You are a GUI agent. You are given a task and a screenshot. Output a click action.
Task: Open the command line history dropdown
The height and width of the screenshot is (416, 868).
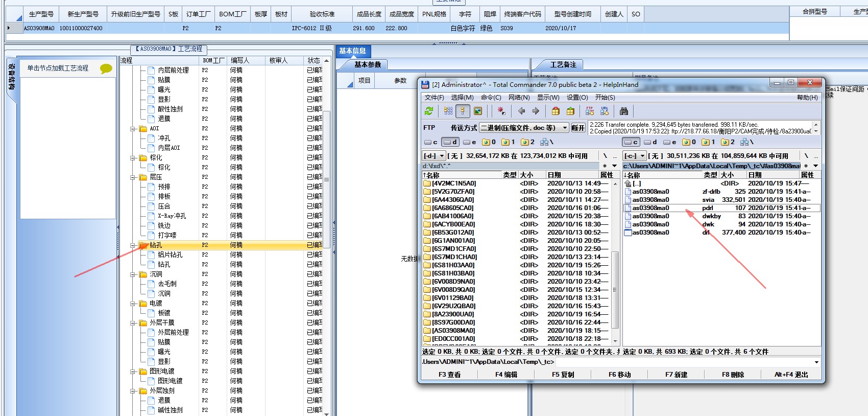tap(816, 362)
